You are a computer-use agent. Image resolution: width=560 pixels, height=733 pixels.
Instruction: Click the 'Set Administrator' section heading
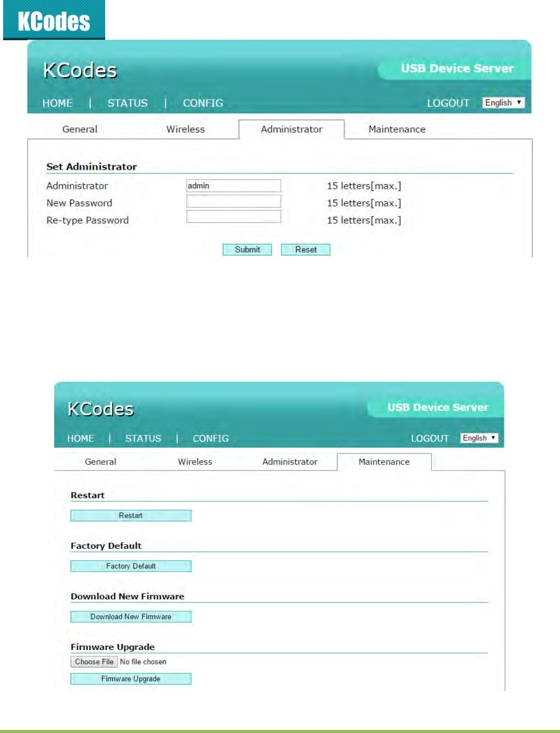92,167
